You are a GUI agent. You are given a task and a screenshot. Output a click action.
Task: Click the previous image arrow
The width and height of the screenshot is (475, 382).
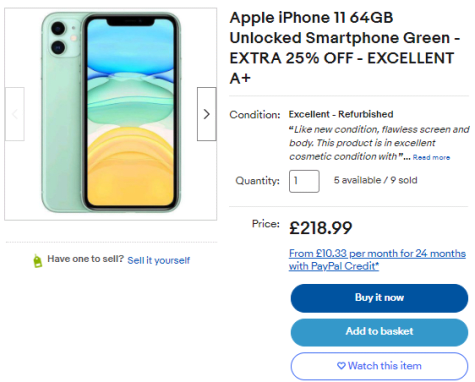tap(15, 114)
